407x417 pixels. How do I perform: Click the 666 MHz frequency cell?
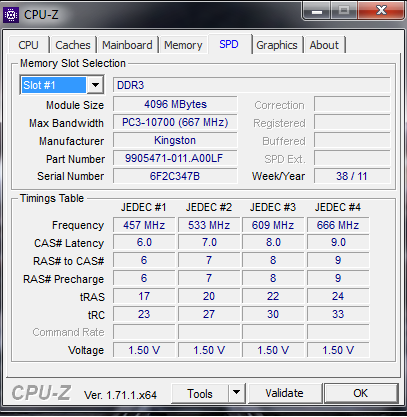pos(338,225)
